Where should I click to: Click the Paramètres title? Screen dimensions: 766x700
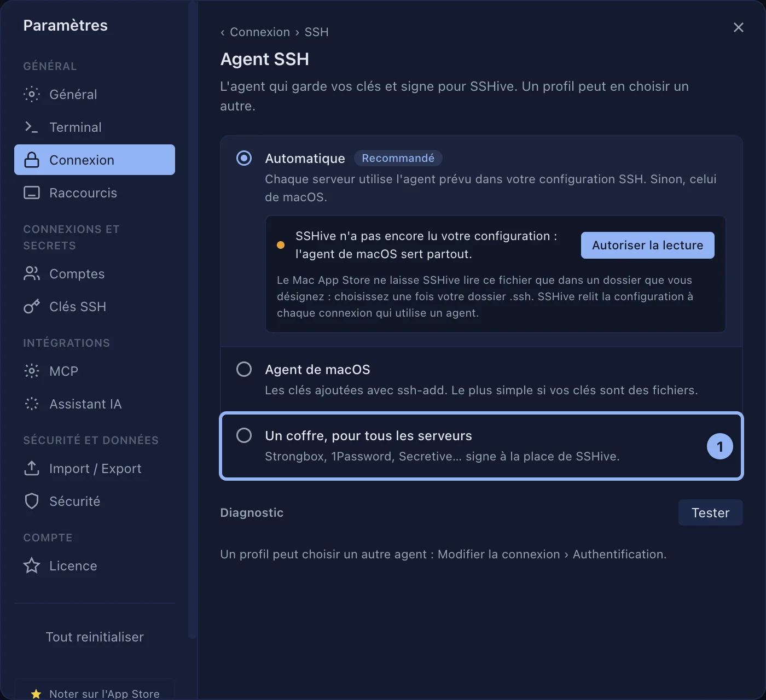point(66,25)
